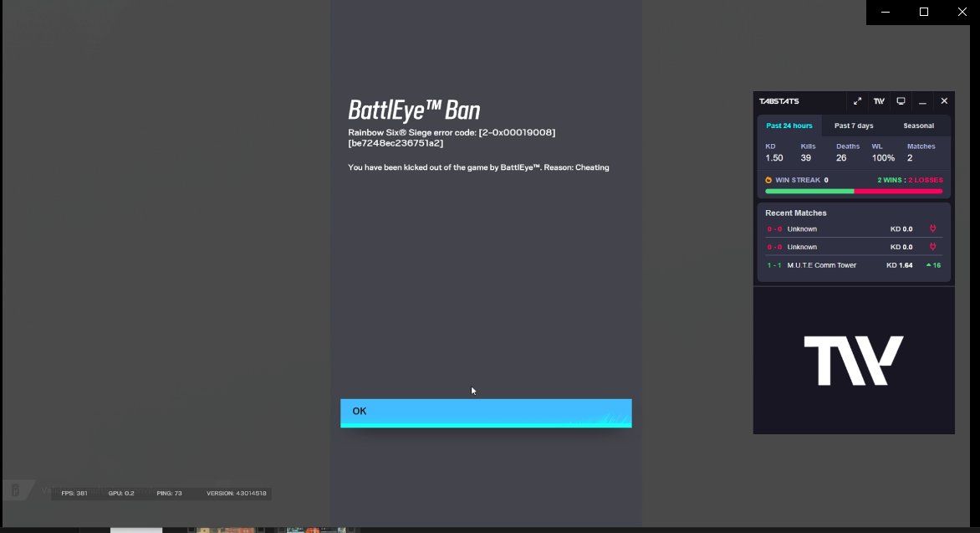Switch to Past 24 hours tab

pyautogui.click(x=789, y=126)
